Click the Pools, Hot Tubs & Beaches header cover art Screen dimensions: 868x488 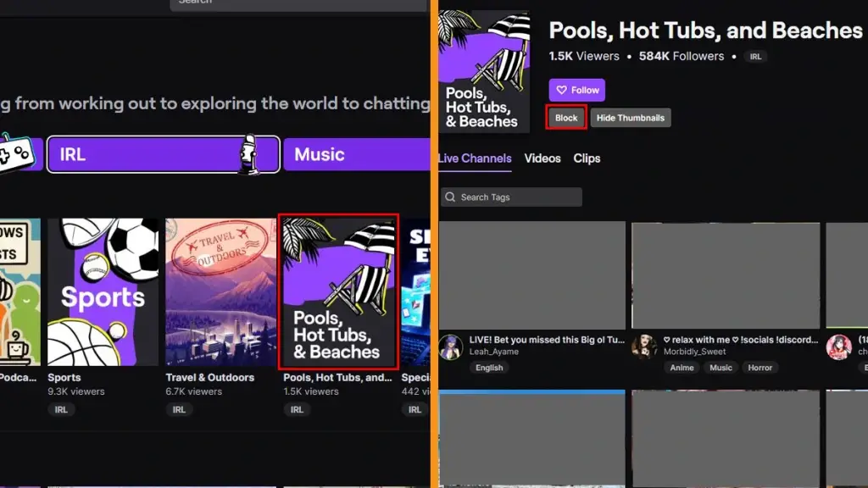point(484,71)
